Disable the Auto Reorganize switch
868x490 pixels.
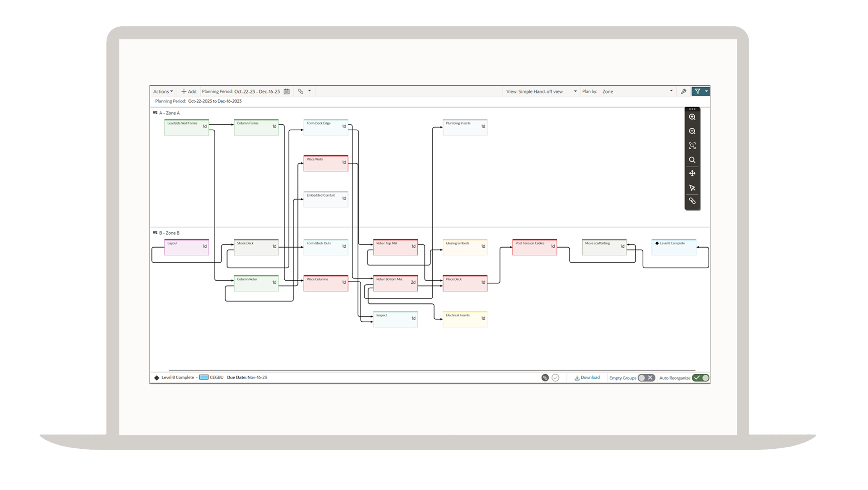[701, 378]
